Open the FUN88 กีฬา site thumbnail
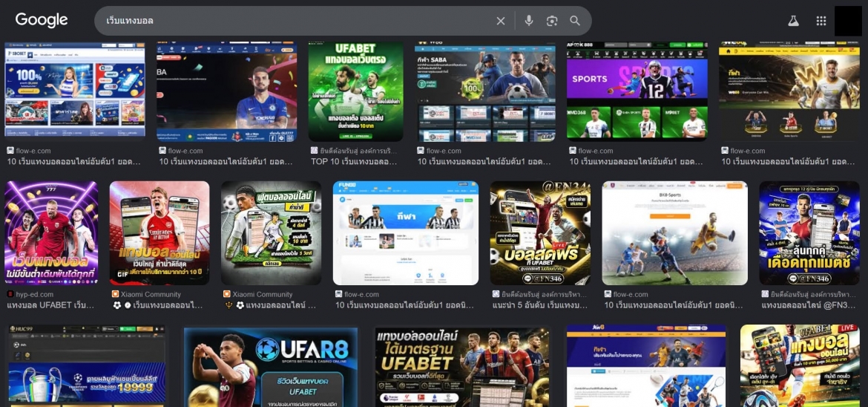The image size is (868, 407). click(406, 233)
